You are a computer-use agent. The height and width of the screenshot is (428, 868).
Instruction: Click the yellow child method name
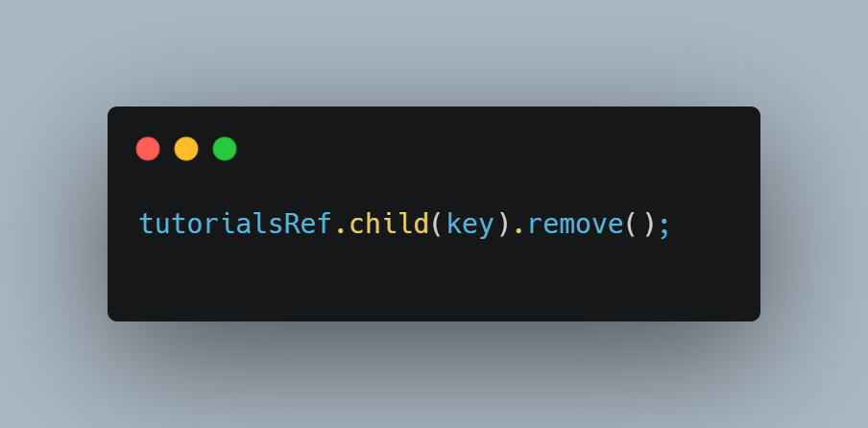tap(389, 224)
